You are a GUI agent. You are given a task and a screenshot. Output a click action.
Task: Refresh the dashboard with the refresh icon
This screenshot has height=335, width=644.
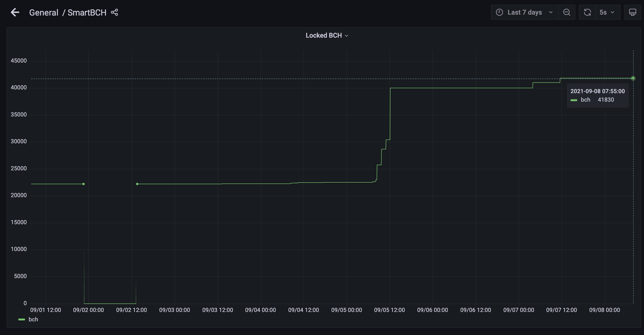(x=587, y=12)
